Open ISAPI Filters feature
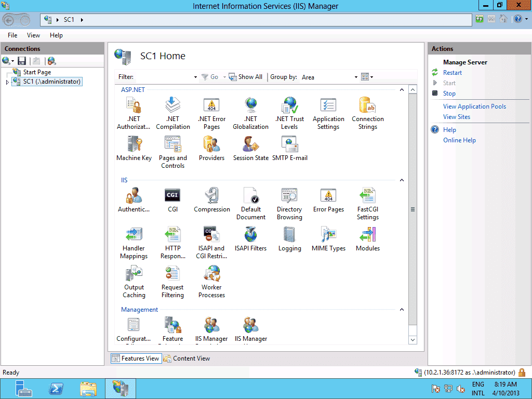The height and width of the screenshot is (399, 532). click(251, 239)
